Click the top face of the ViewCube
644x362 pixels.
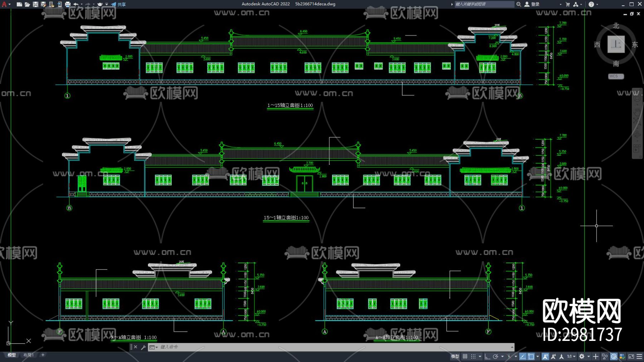pos(616,44)
